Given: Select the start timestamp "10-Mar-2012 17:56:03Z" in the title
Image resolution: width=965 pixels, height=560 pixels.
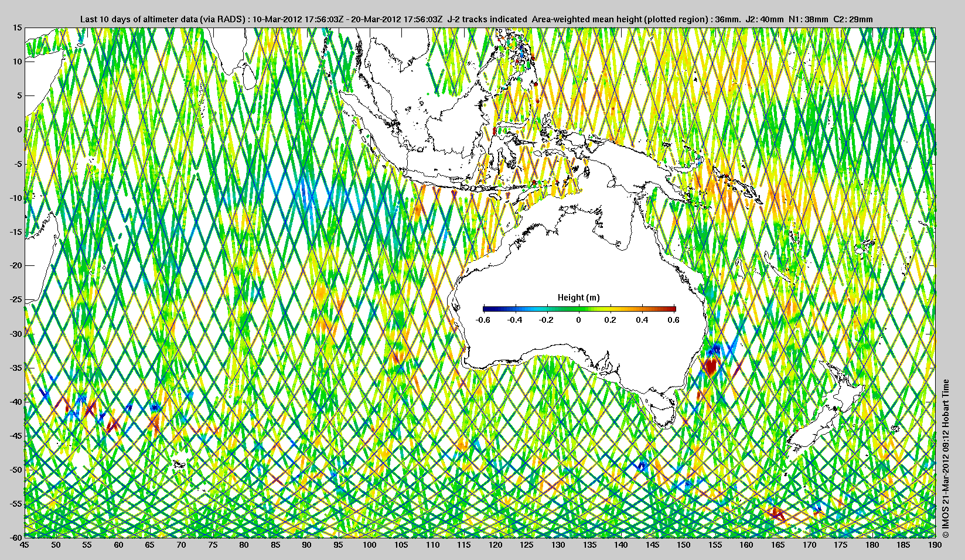Looking at the screenshot, I should point(298,19).
